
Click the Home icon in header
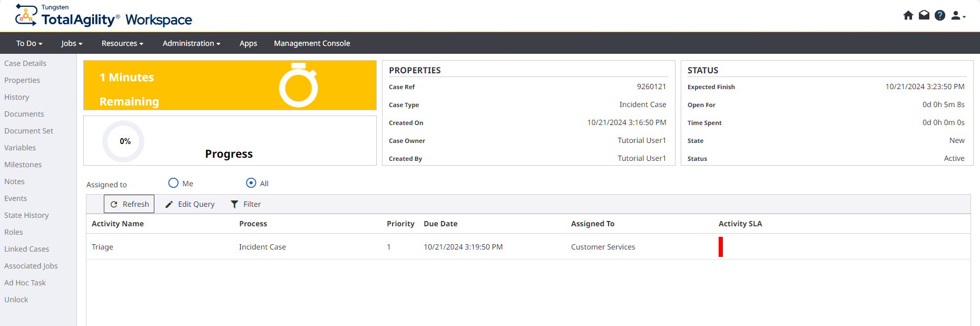tap(908, 15)
